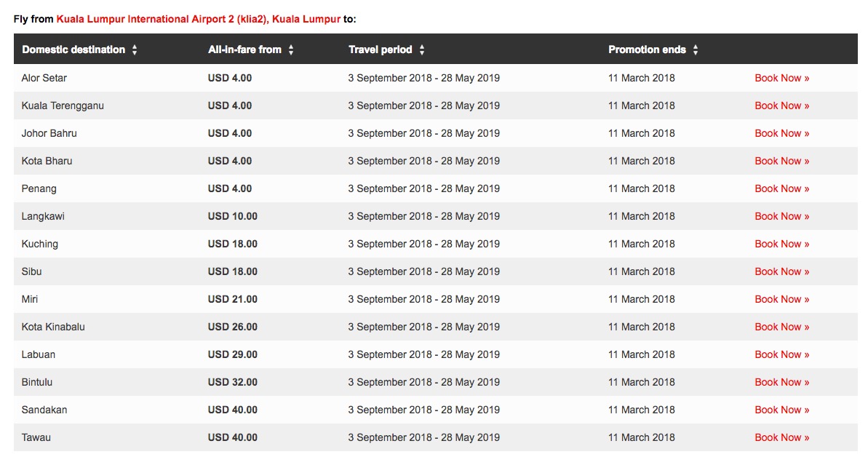868x457 pixels.
Task: Select the travel period in Alor Setar row
Action: coord(424,78)
